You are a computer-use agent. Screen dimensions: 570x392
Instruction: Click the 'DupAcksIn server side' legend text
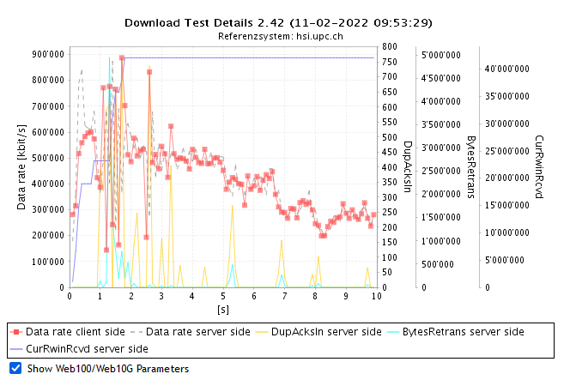(324, 331)
